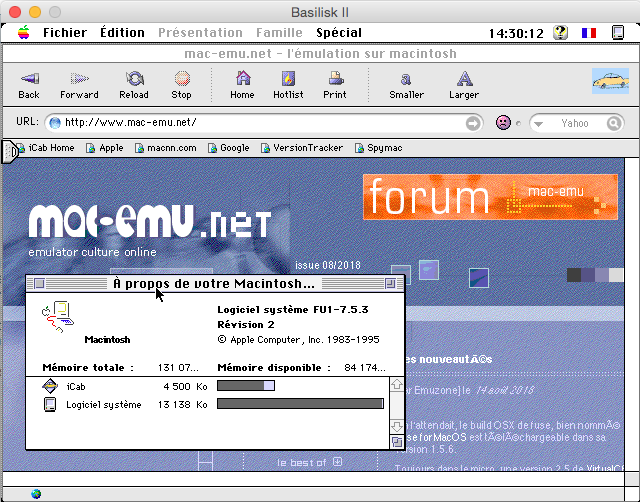Click the URL address field

click(x=263, y=122)
